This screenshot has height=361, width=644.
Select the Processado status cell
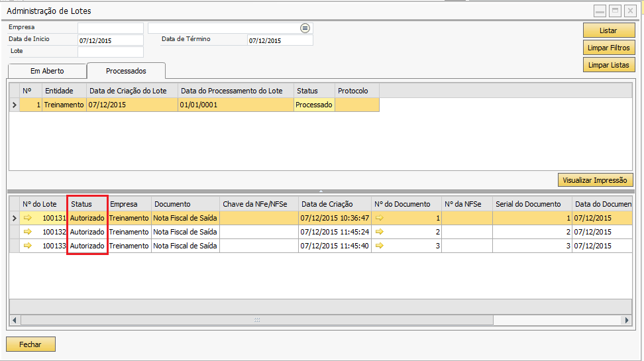pyautogui.click(x=314, y=105)
